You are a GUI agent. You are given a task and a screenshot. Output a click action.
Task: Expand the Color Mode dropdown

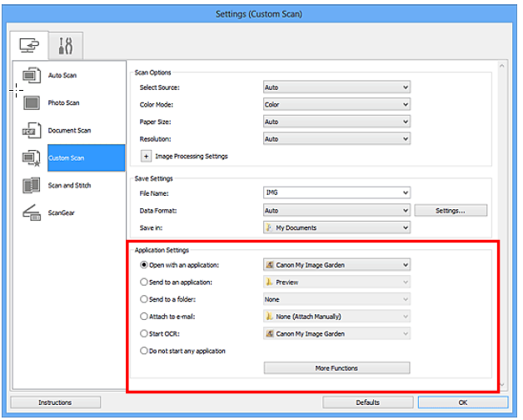(336, 104)
